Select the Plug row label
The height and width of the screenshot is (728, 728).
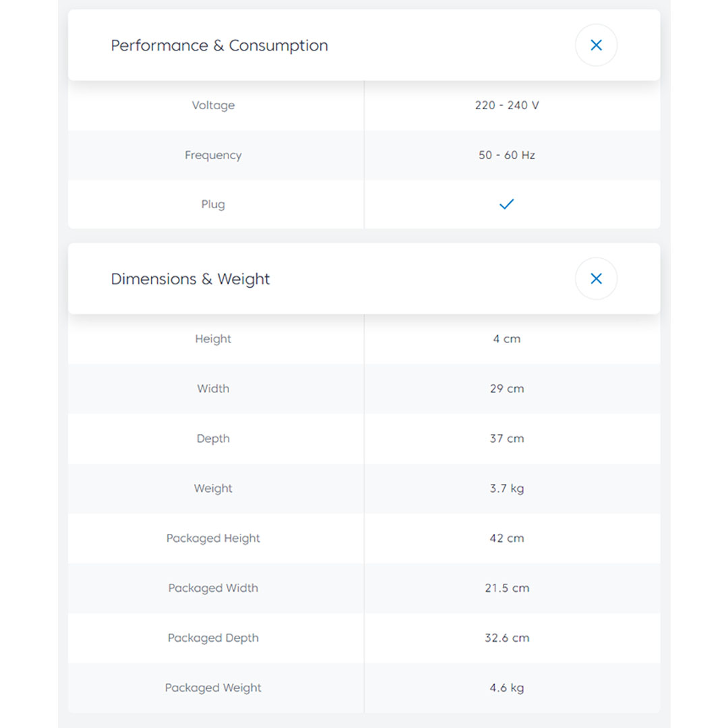coord(213,204)
